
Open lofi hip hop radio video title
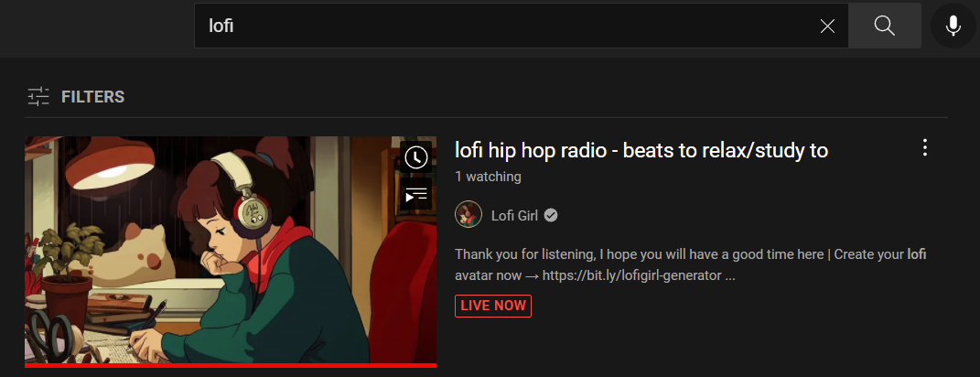(641, 150)
